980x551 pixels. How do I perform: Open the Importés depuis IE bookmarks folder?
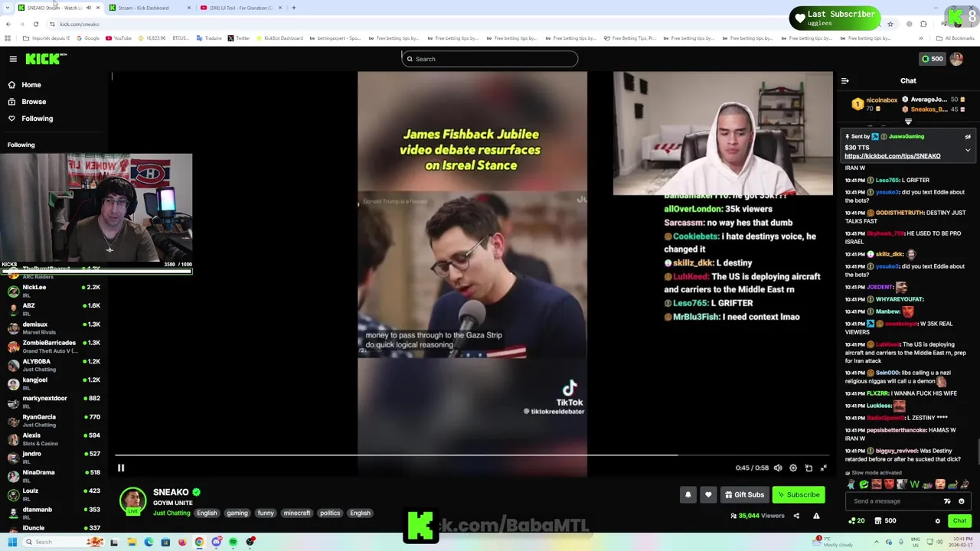[47, 38]
